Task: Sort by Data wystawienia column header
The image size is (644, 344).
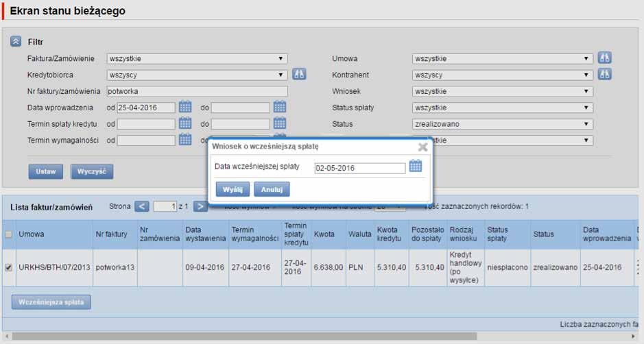Action: point(205,234)
